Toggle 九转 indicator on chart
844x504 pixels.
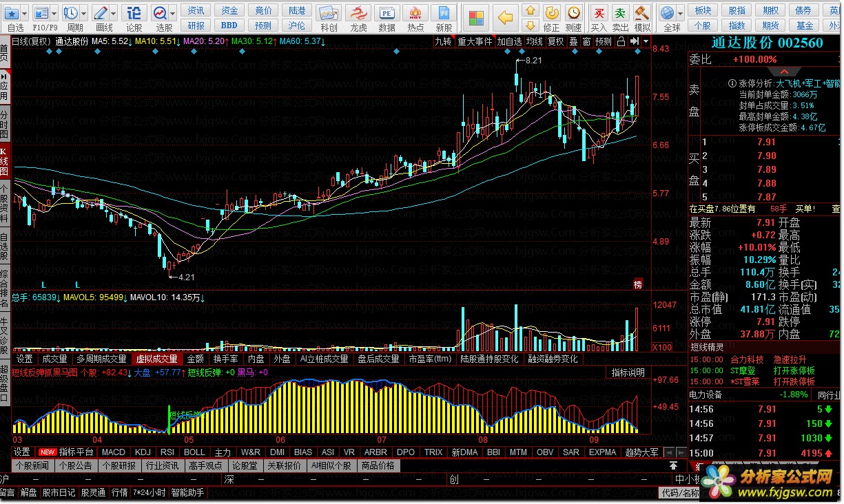coord(444,41)
